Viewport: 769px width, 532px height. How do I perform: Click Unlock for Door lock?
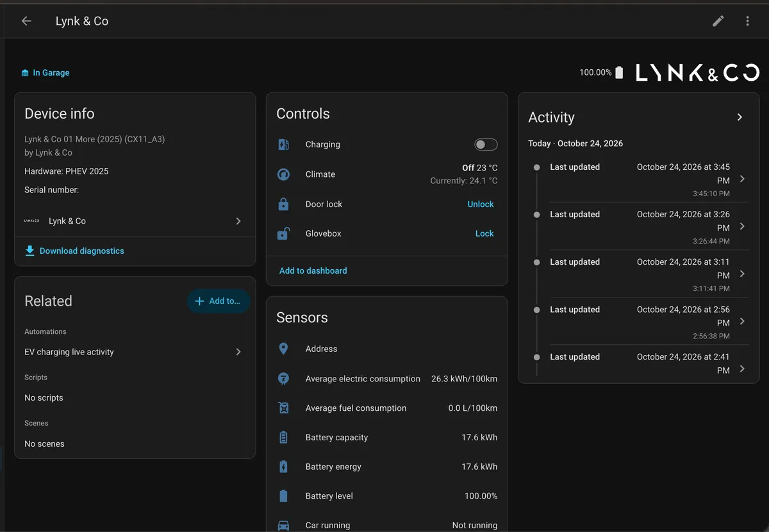(x=481, y=204)
